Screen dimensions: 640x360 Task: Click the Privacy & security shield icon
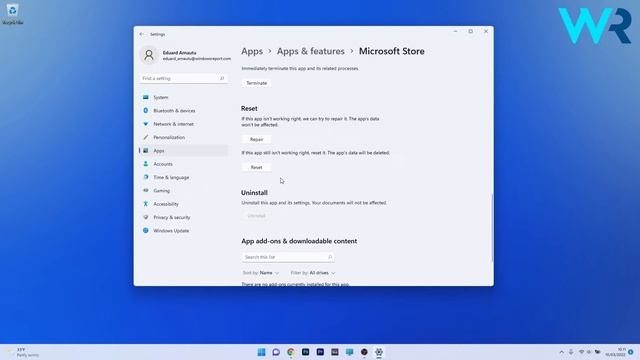coord(146,217)
